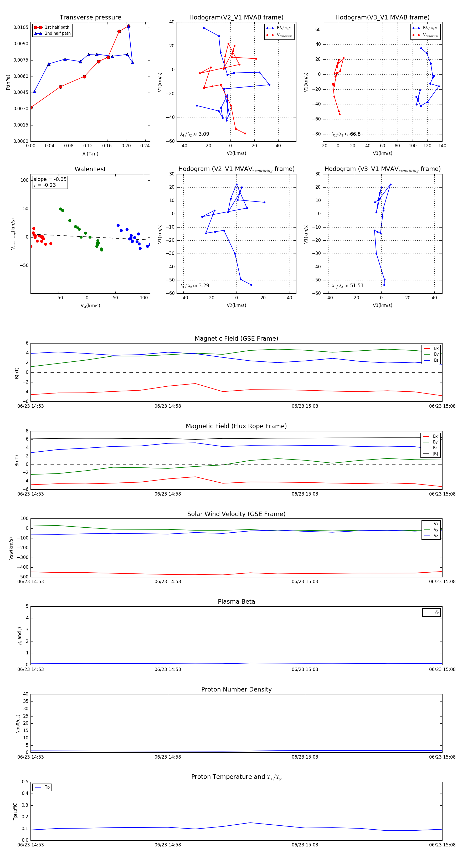473x868 pixels.
Task: Click the 'Np(#/cc)' y-axis label
Action: coord(18,724)
